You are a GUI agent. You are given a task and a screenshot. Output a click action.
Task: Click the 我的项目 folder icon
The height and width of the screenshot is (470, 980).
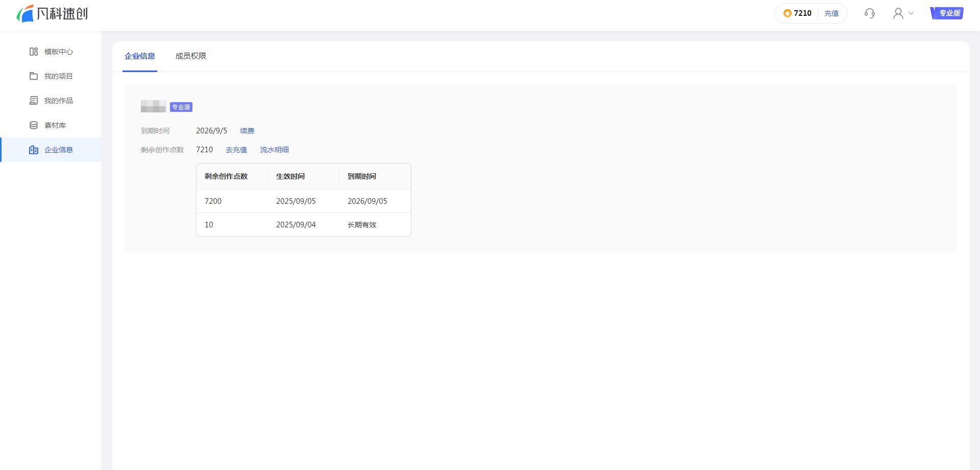(x=34, y=76)
